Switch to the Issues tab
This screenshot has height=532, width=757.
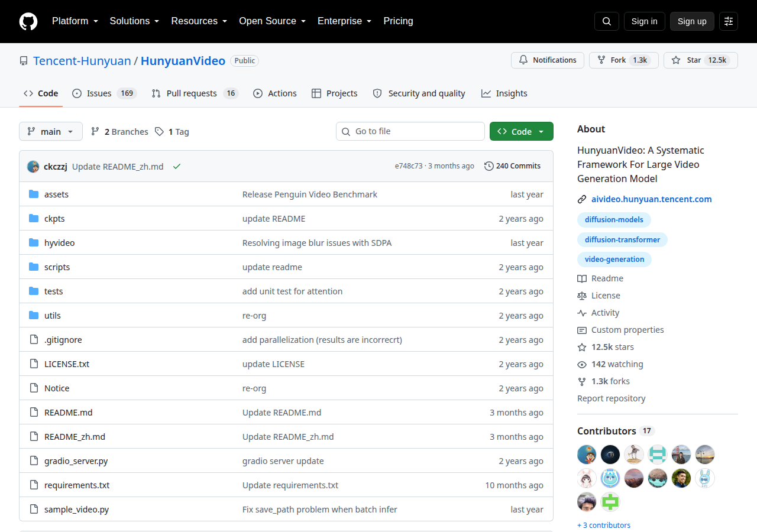click(104, 93)
